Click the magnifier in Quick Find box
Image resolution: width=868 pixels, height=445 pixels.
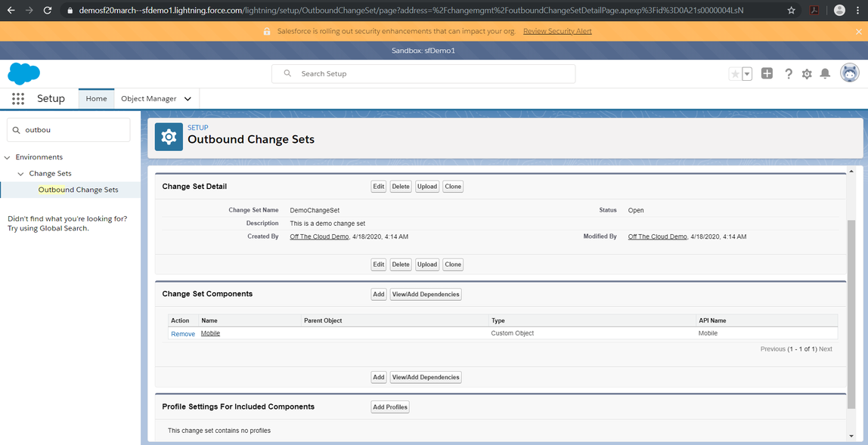[x=16, y=130]
